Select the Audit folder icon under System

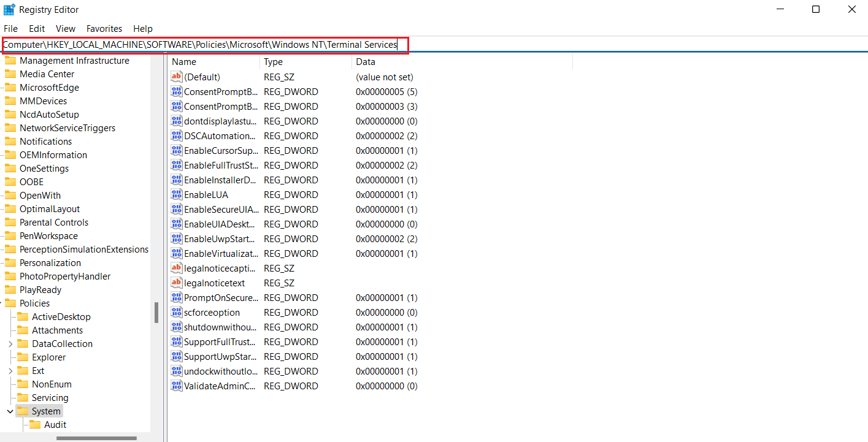pos(35,425)
